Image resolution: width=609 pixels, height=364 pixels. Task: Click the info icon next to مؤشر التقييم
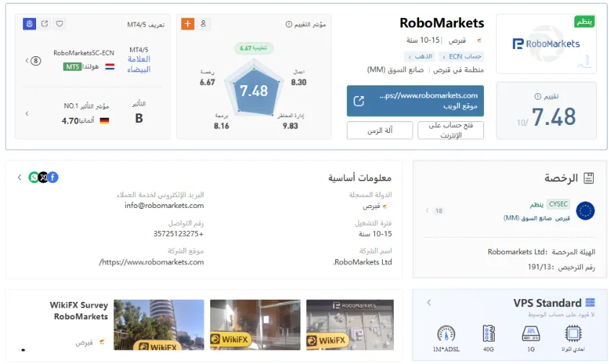[x=288, y=25]
